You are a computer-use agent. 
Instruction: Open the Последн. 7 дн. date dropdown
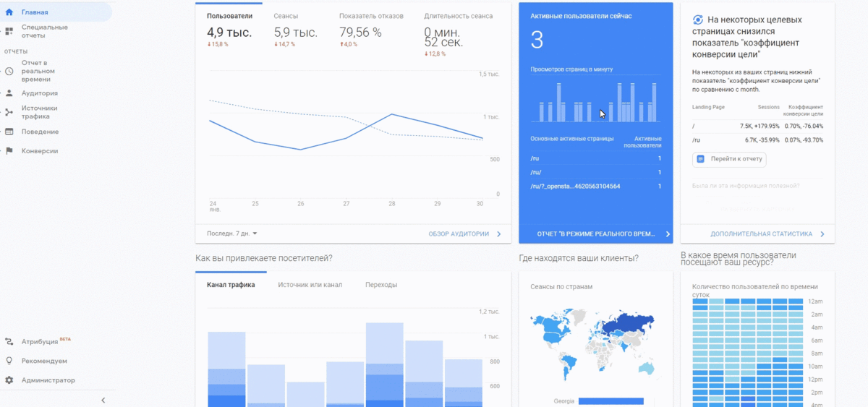click(234, 234)
